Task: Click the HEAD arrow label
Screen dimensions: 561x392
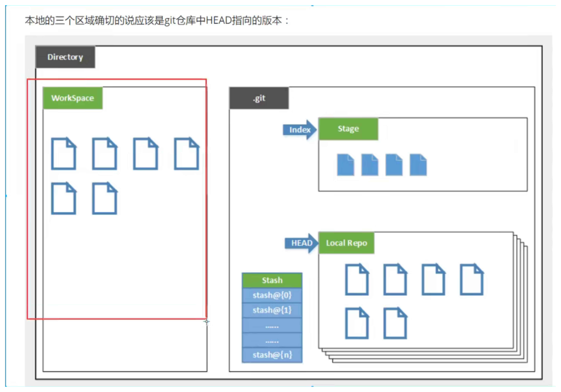Action: pyautogui.click(x=302, y=243)
